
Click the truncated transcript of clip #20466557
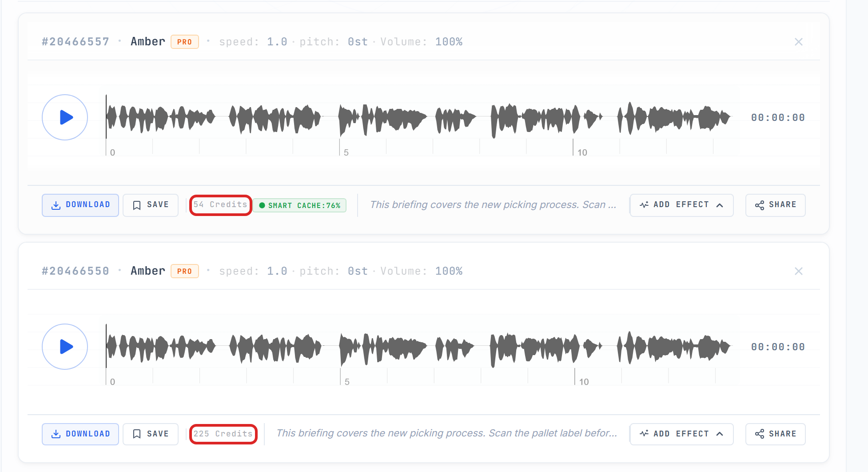(493, 204)
